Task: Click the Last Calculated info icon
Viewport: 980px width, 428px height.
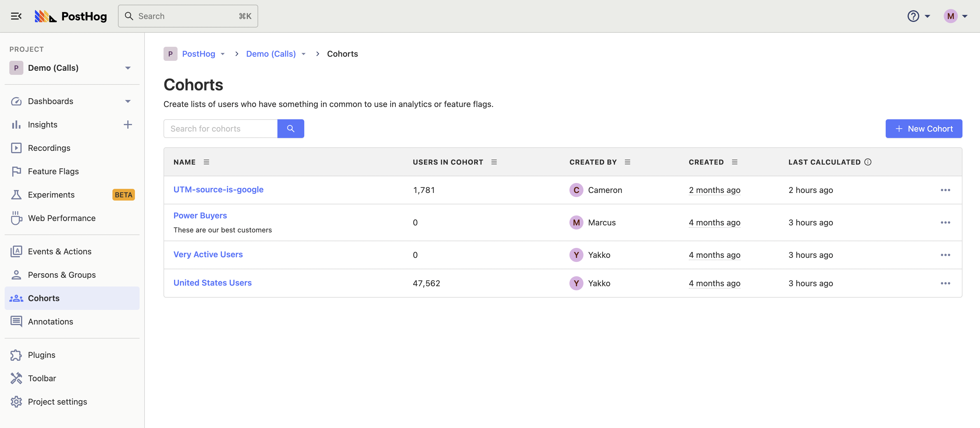Action: point(868,162)
